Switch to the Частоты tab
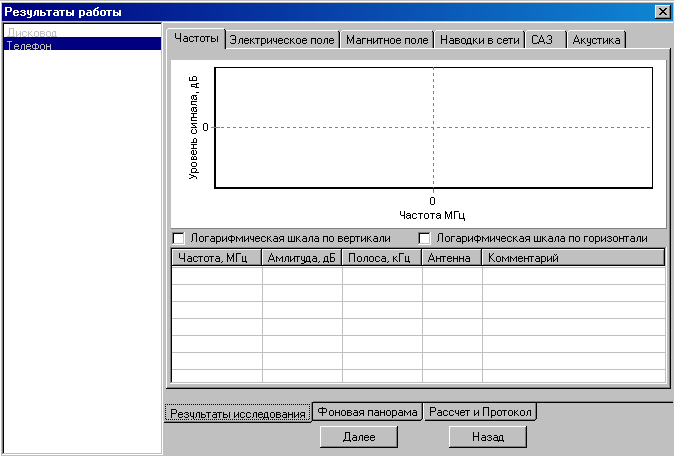The height and width of the screenshot is (456, 674). pos(196,39)
